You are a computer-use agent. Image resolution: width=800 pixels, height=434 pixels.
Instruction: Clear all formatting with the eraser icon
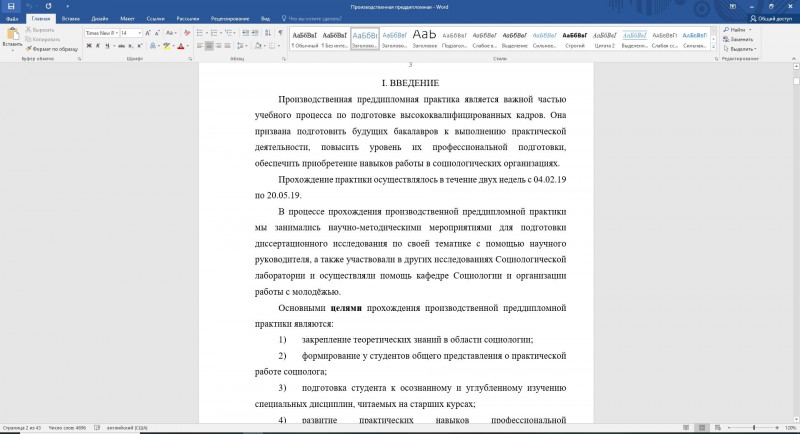(187, 33)
